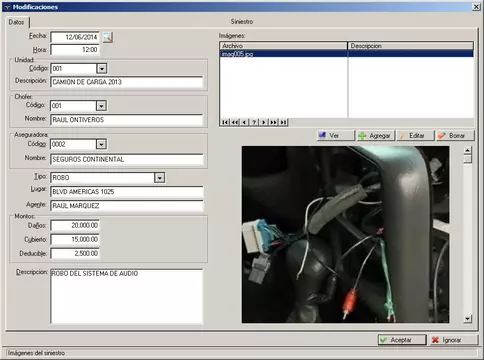The image size is (484, 360).
Task: Click the Aseguradora Nombre field
Action: click(x=127, y=159)
